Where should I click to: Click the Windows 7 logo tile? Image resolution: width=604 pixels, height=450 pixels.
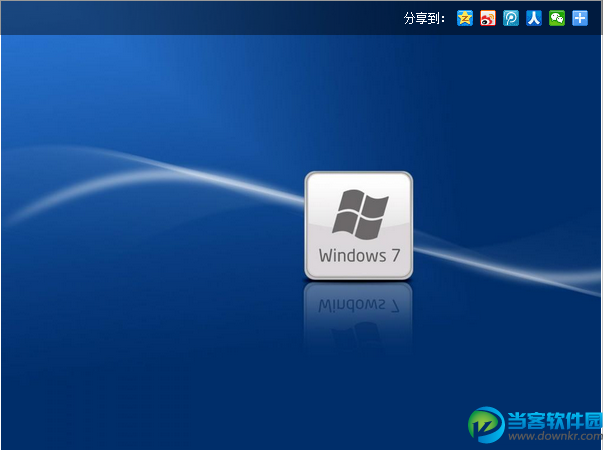click(x=359, y=225)
